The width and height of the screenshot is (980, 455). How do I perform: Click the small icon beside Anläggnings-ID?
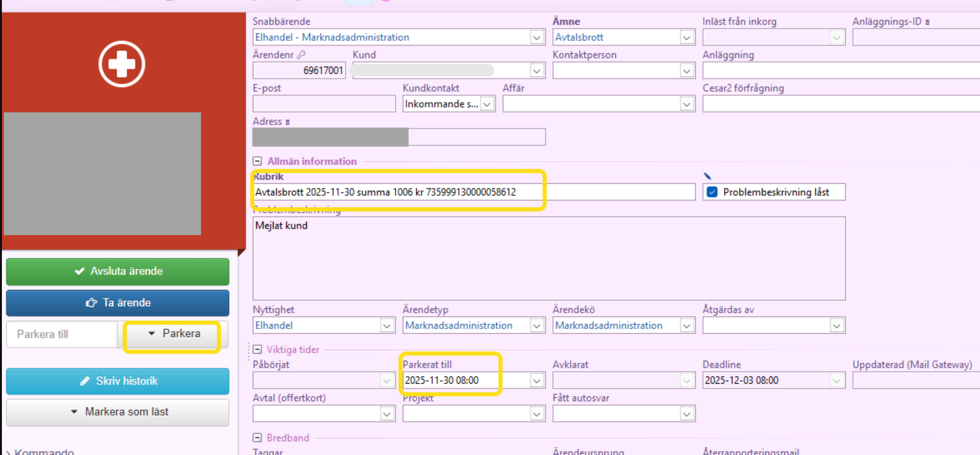tap(928, 22)
